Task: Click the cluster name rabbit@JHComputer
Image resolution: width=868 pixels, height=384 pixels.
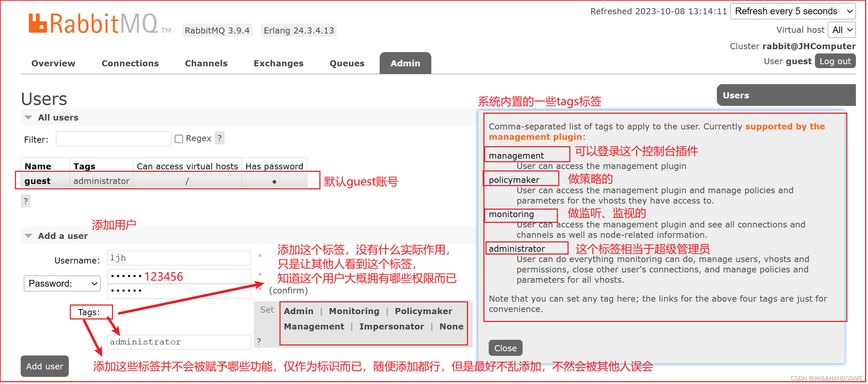Action: [809, 46]
